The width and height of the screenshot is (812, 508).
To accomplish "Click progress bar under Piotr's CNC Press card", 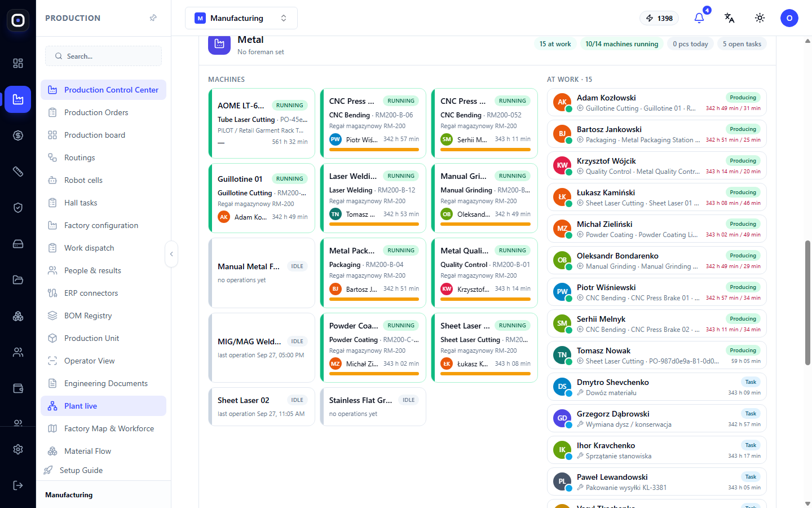I will (374, 150).
